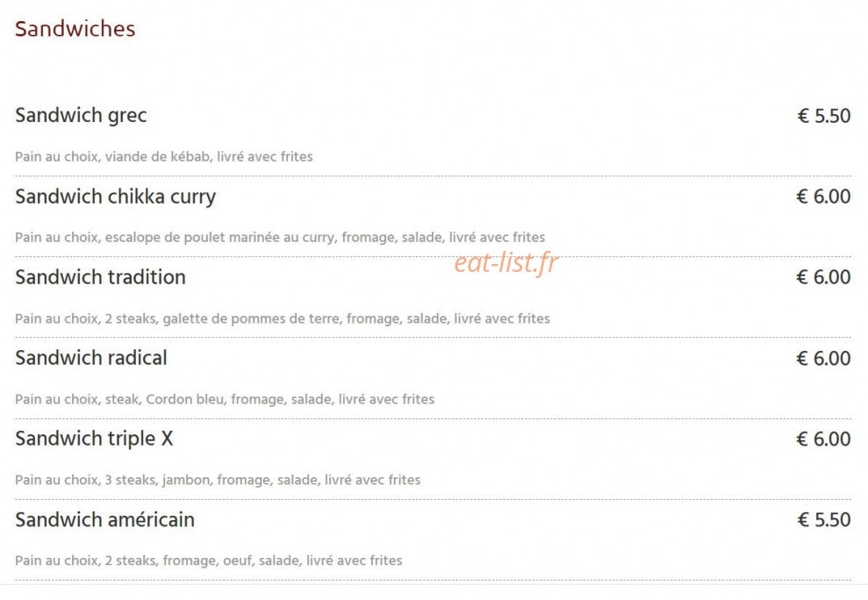Viewport: 868px width, 600px height.
Task: Click the poulet mariné au curry description
Action: coord(280,238)
